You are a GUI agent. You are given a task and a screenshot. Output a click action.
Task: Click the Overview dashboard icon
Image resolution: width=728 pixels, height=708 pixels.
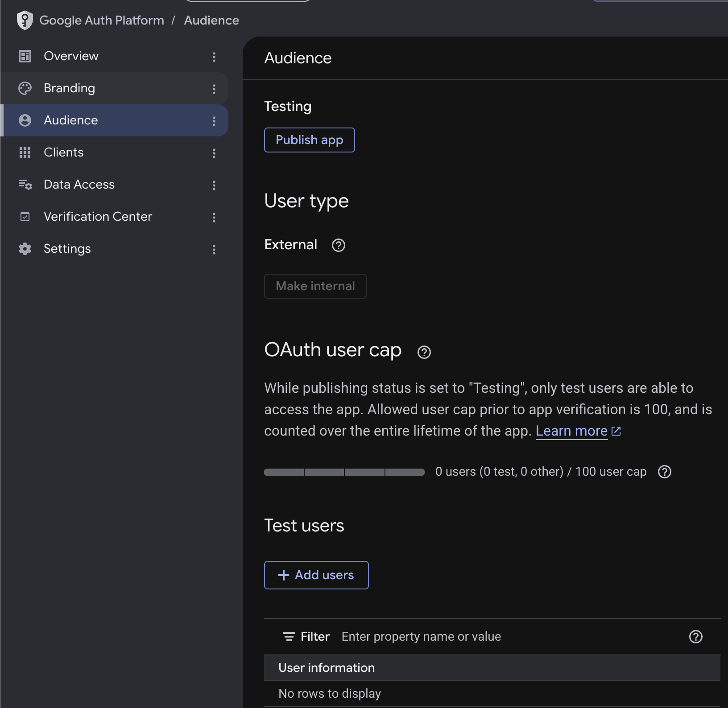(25, 56)
